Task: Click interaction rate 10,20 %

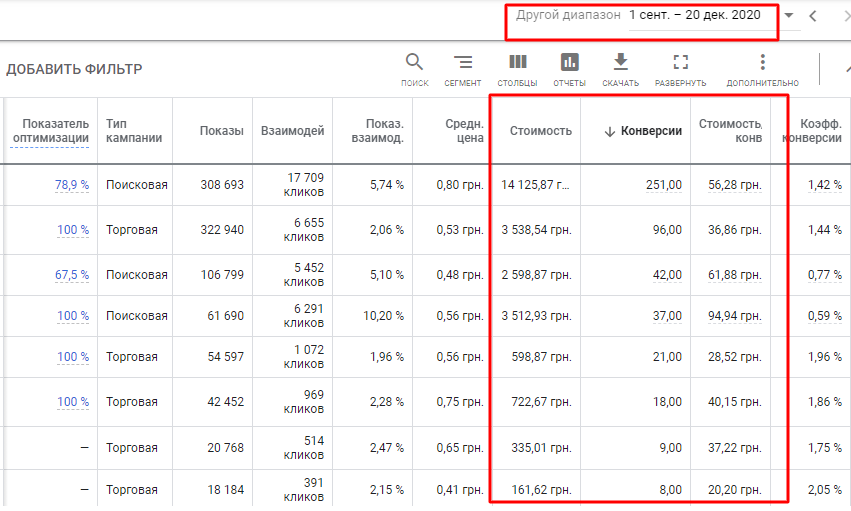Action: coord(384,316)
